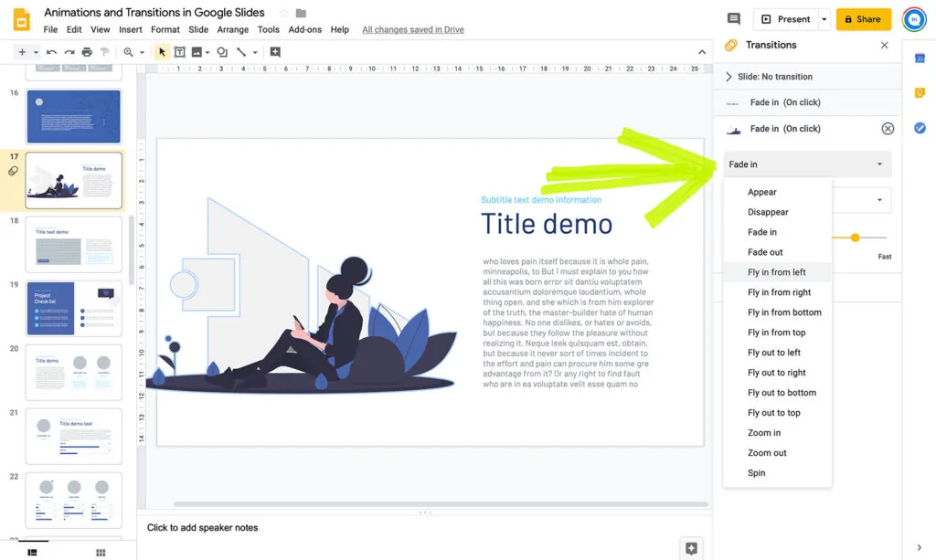Click the Explore button icon
The image size is (936, 560).
click(x=691, y=548)
